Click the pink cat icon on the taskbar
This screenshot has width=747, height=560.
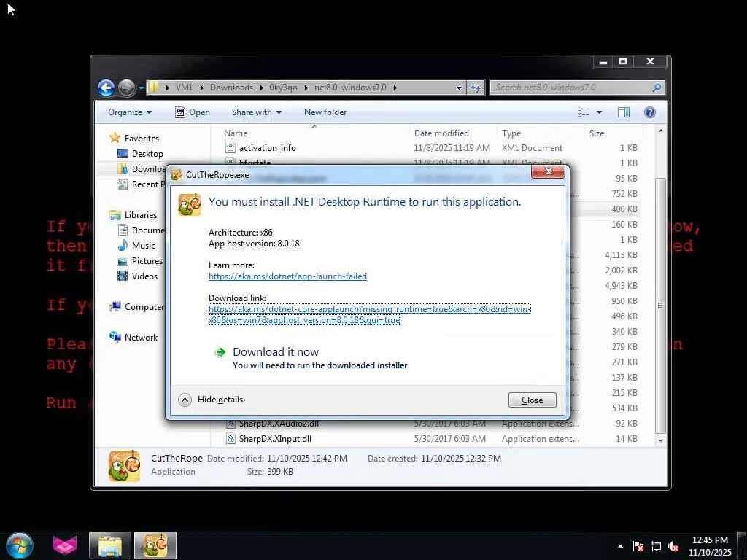tap(65, 545)
